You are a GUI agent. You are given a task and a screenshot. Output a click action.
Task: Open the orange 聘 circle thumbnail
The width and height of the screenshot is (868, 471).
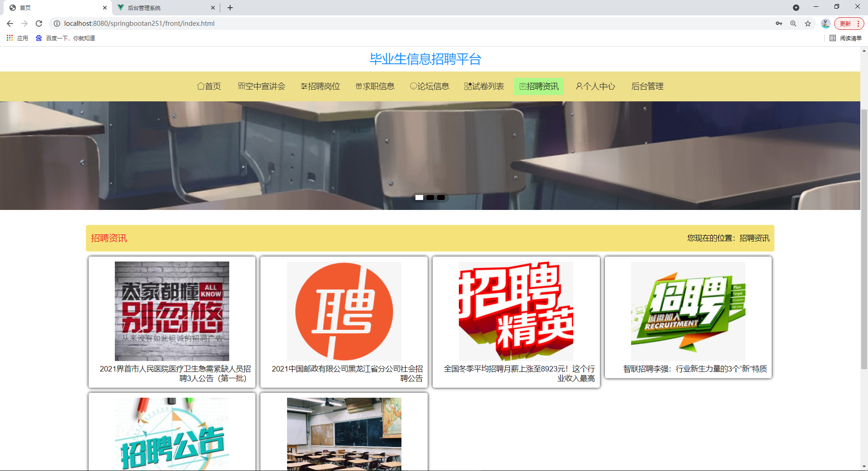click(x=344, y=311)
